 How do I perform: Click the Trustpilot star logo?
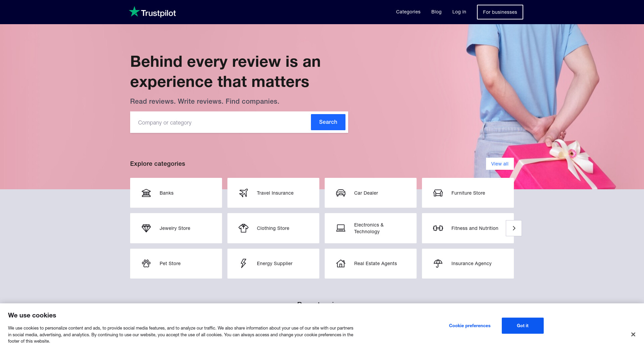pos(135,12)
